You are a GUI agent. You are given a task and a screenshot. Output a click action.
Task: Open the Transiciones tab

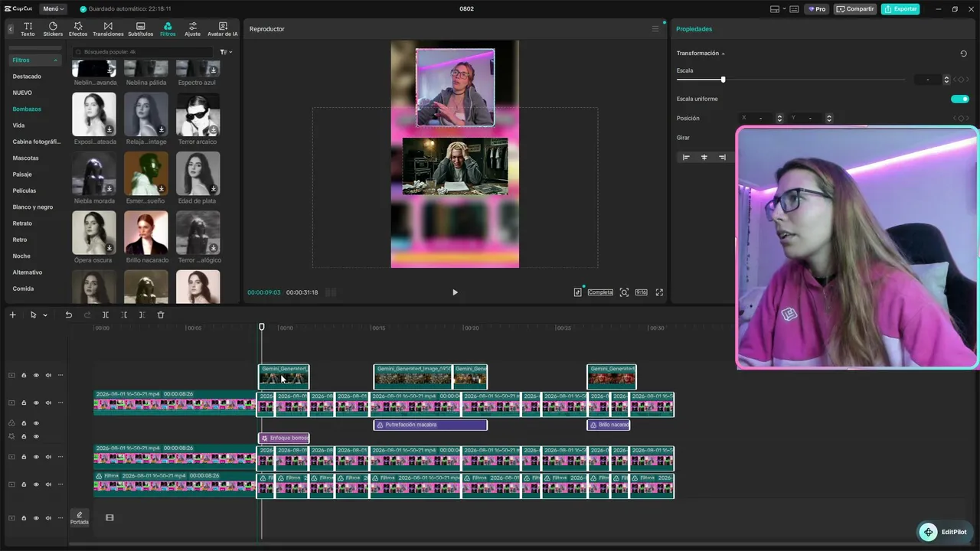tap(108, 29)
